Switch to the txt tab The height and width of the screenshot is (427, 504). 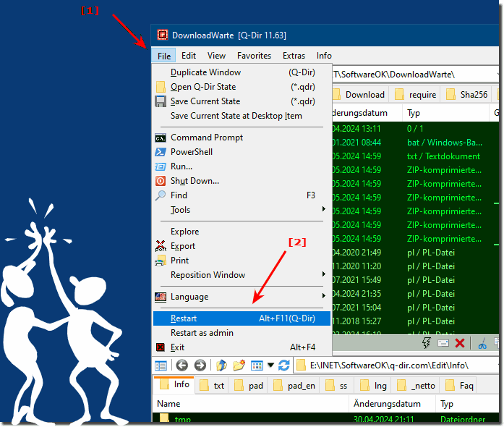[x=211, y=386]
